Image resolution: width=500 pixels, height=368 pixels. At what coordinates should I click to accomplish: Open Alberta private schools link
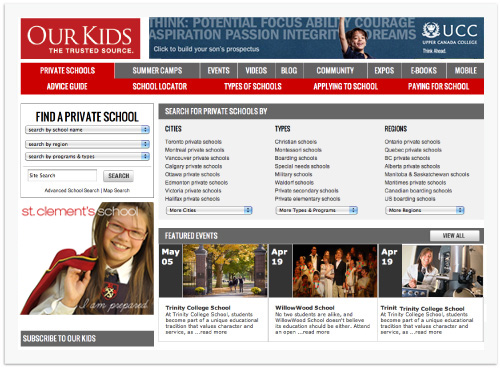pyautogui.click(x=412, y=166)
